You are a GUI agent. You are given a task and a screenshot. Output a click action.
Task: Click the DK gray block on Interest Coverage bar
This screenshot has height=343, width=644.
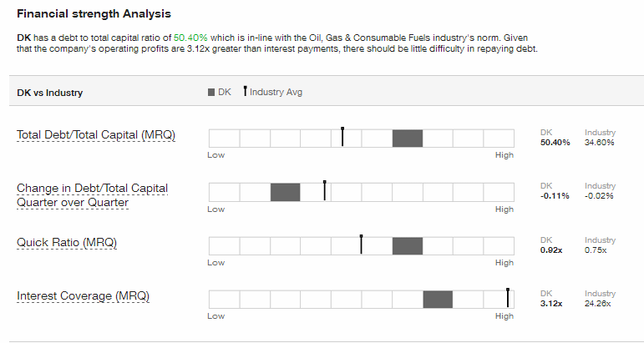[x=438, y=300]
